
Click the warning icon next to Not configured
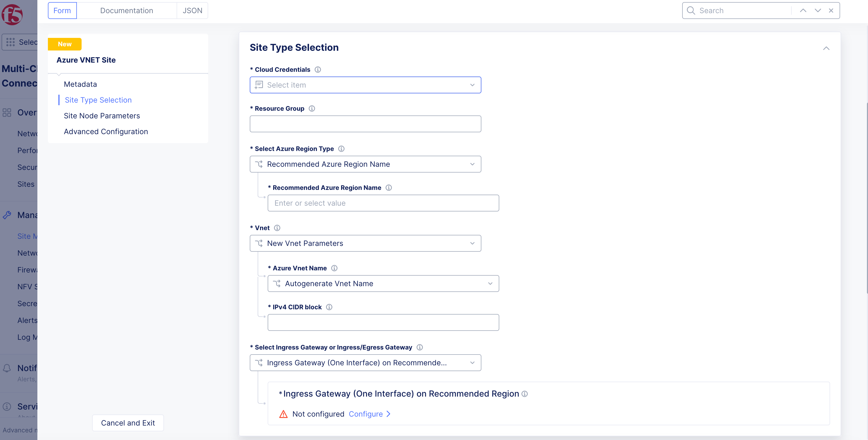coord(283,414)
